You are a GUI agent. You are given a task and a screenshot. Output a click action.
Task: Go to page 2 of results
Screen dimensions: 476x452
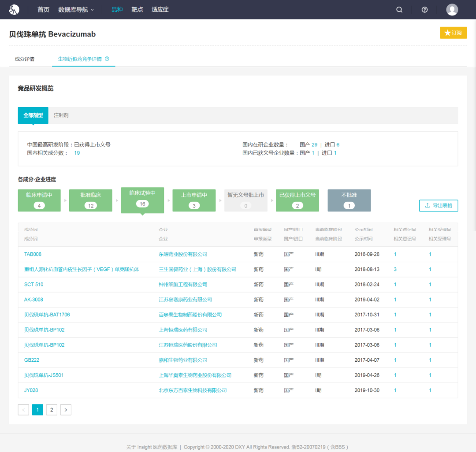(52, 410)
